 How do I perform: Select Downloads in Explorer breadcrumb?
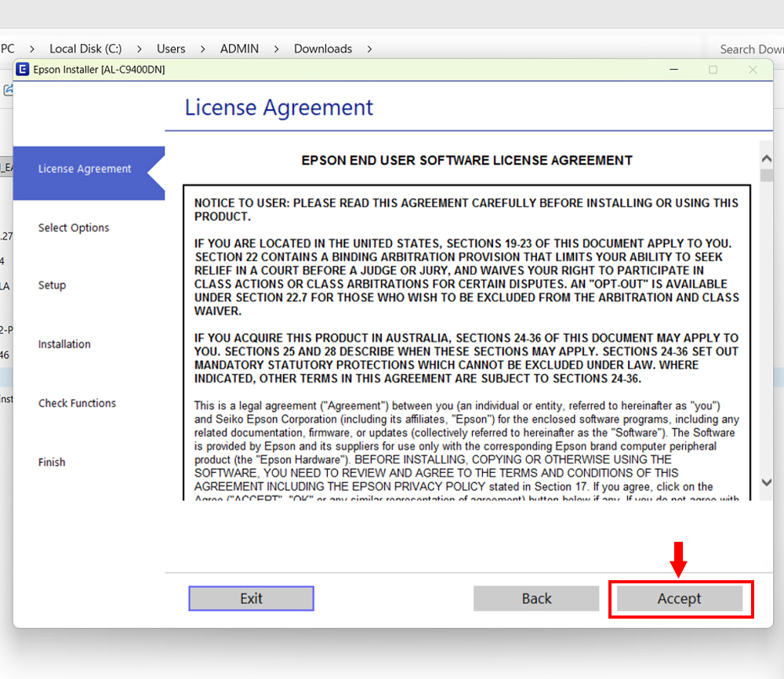point(323,49)
